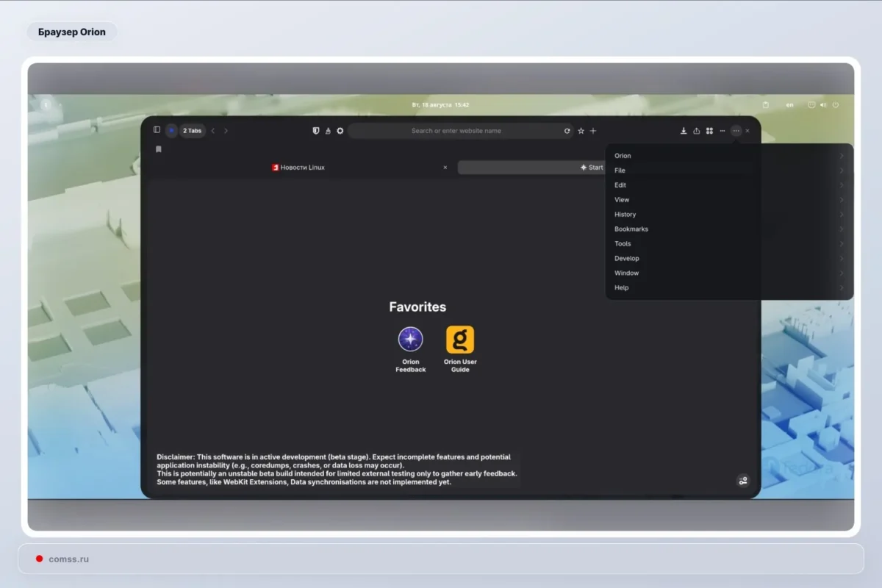Open the File submenu
882x588 pixels.
729,171
